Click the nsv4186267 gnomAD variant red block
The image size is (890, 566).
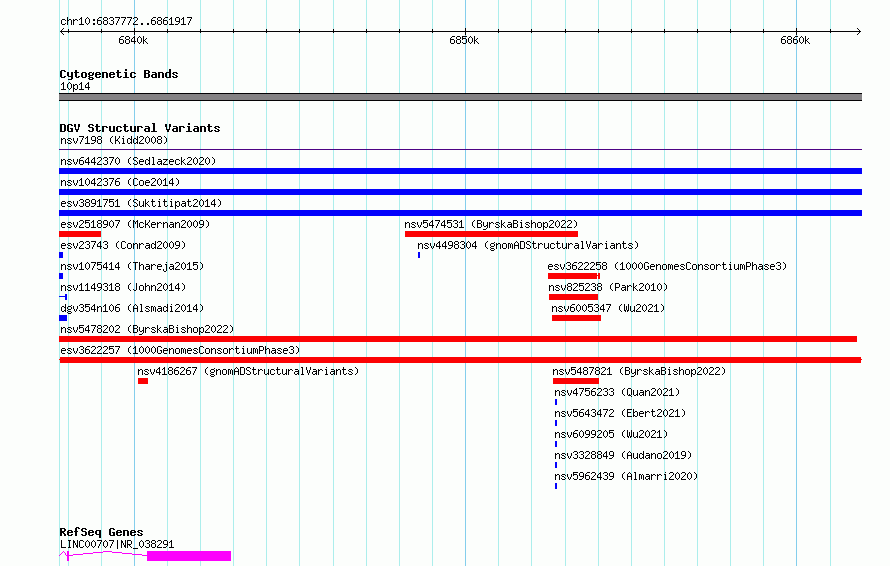143,381
